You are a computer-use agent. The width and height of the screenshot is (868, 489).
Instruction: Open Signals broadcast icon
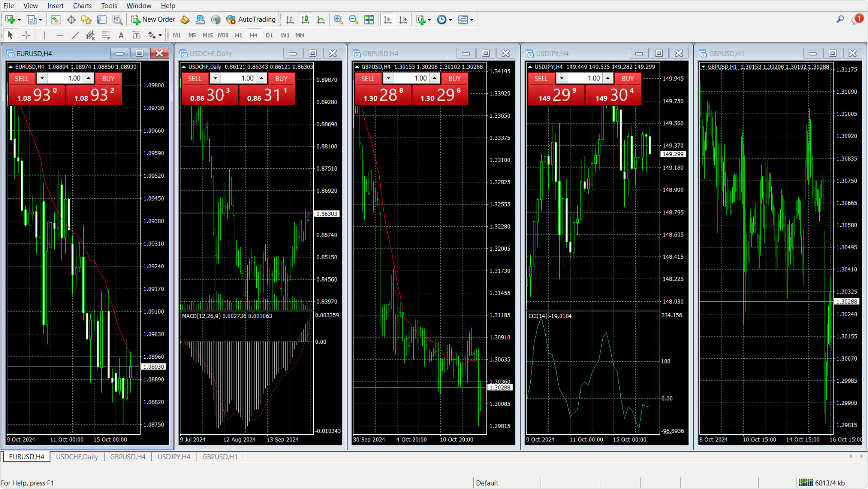(x=215, y=19)
